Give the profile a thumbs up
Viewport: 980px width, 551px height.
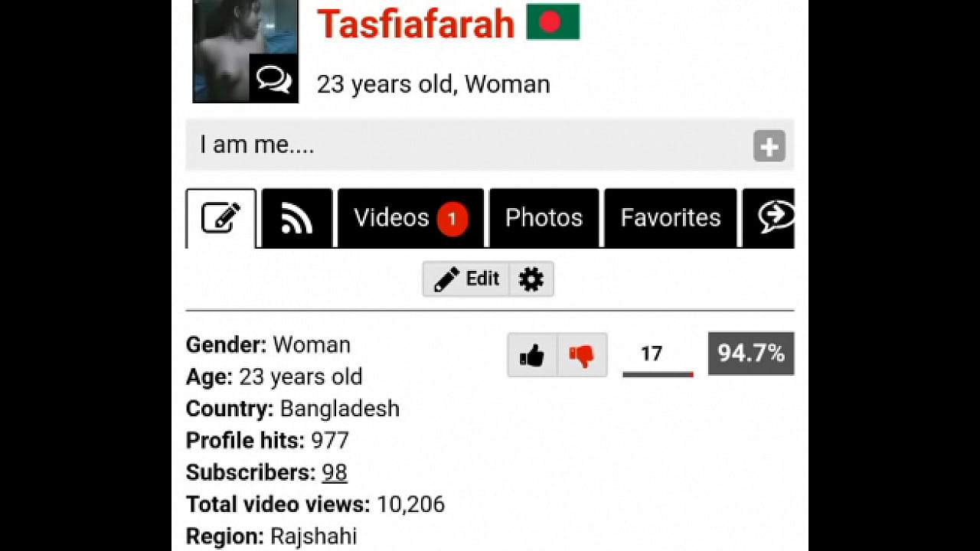coord(532,355)
